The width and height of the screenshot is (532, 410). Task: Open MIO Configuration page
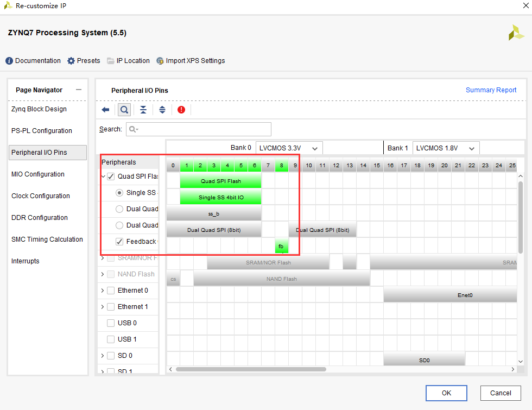(x=38, y=174)
